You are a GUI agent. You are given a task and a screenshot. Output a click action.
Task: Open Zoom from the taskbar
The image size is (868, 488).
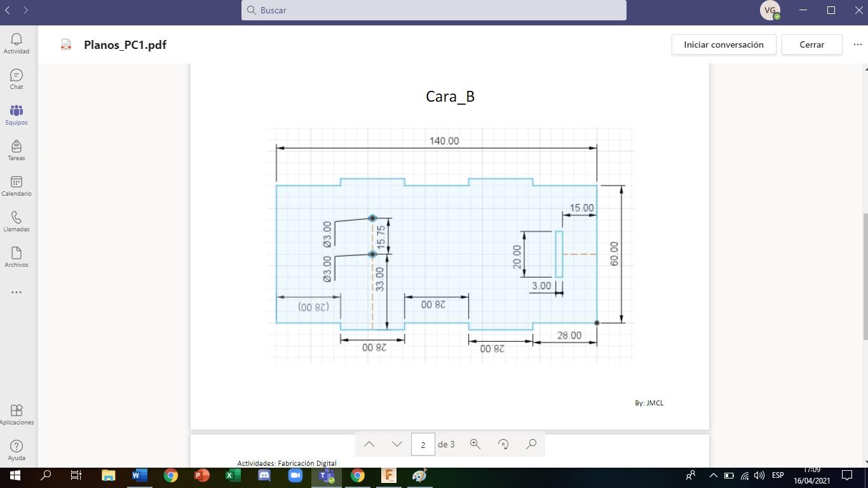point(295,475)
